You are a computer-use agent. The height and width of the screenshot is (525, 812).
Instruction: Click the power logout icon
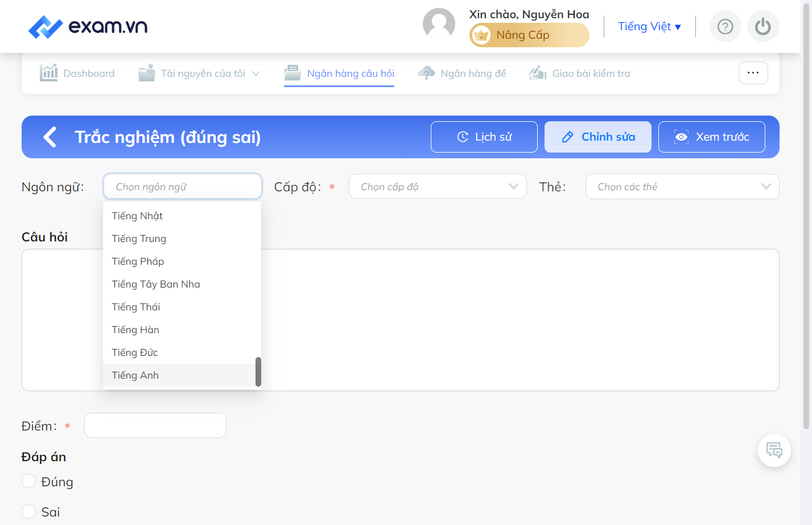pos(763,27)
